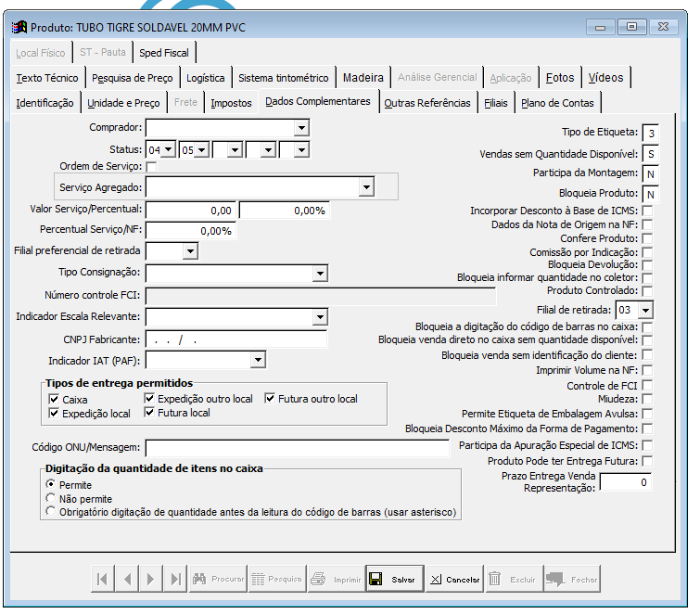Focus the CNPJ Fabricante input field
Viewport: 700px width, 614px height.
pos(236,339)
